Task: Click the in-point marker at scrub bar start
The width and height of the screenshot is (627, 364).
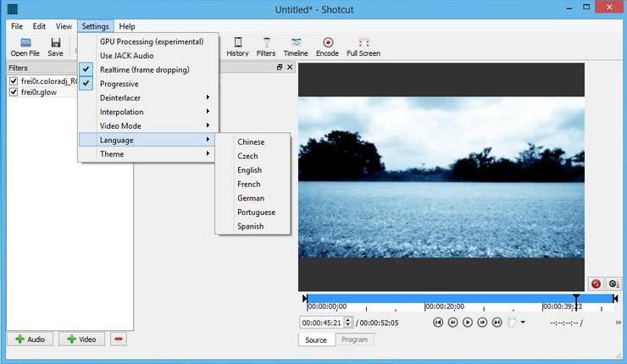Action: (305, 298)
